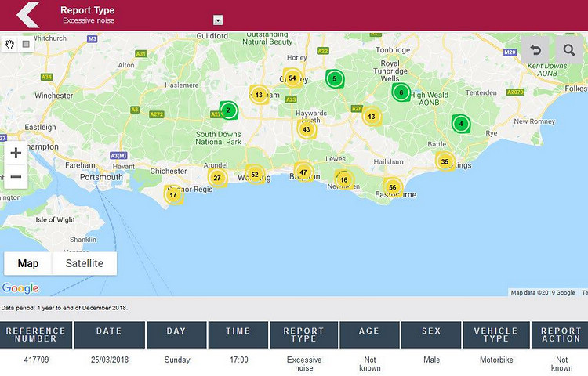The height and width of the screenshot is (376, 588).
Task: Open the Report Type dropdown arrow
Action: pos(218,20)
